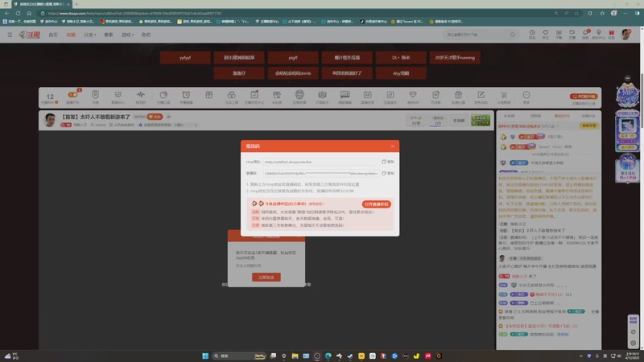Image resolution: width=644 pixels, height=362 pixels.
Task: Click the minus collapse button on sidebar widget
Action: 627,78
